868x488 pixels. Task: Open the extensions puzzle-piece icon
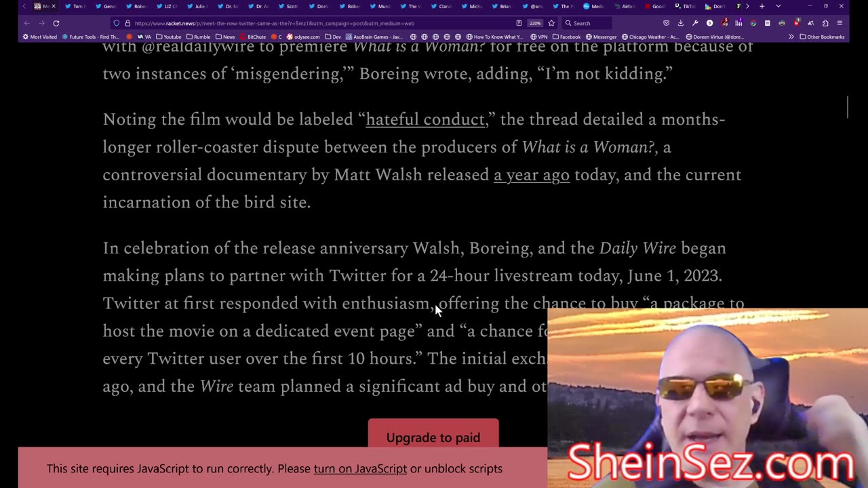pos(825,23)
